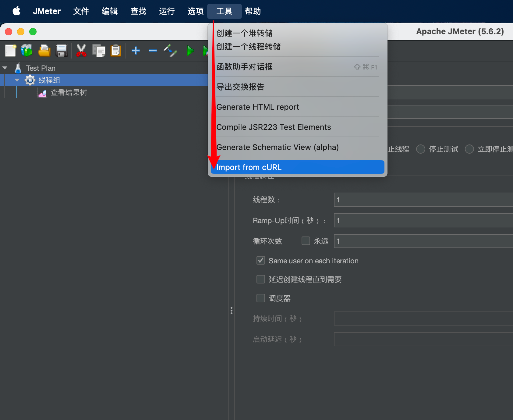Viewport: 513px width, 420px height.
Task: Select Import from cURL menu item
Action: coord(297,167)
